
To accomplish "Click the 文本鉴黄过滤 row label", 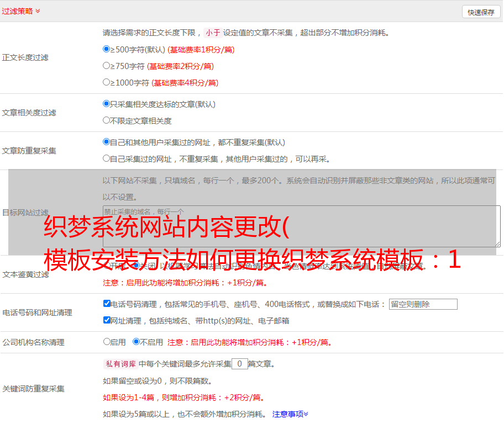I will coord(26,274).
